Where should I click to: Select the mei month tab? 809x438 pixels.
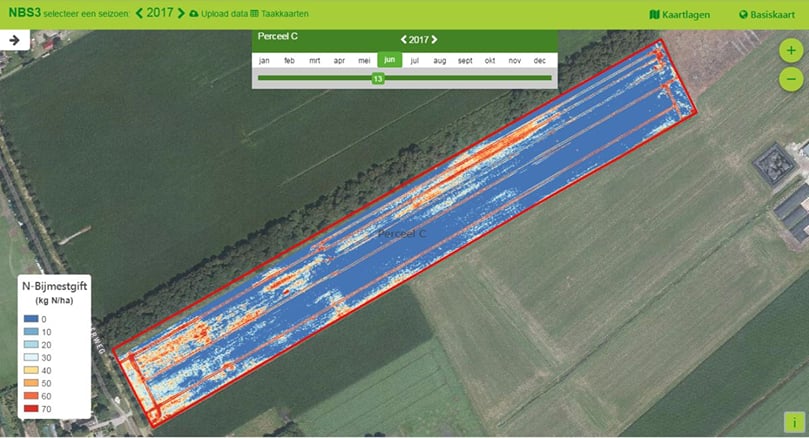pyautogui.click(x=364, y=60)
